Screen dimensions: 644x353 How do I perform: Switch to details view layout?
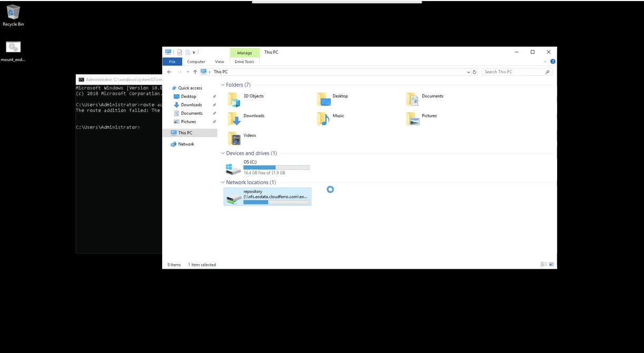pyautogui.click(x=543, y=265)
